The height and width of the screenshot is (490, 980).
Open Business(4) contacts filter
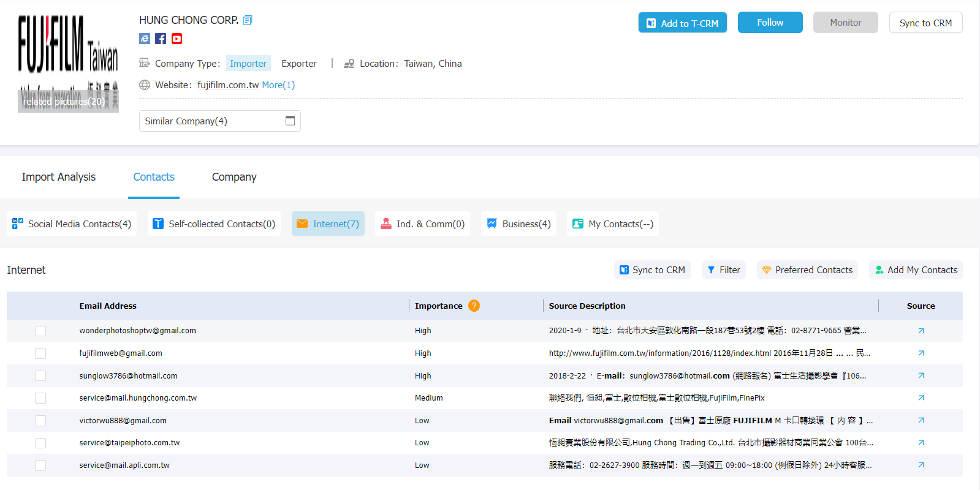518,224
